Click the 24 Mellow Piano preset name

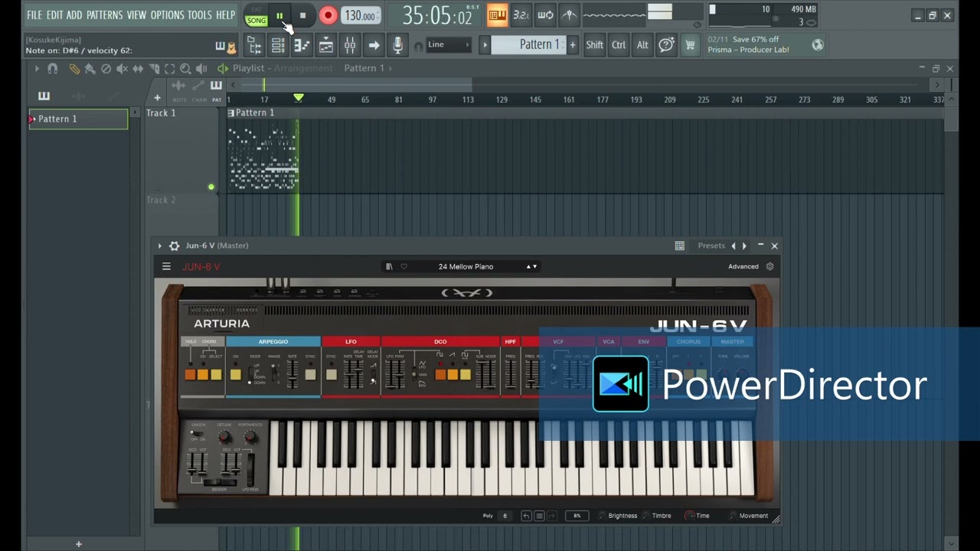465,266
